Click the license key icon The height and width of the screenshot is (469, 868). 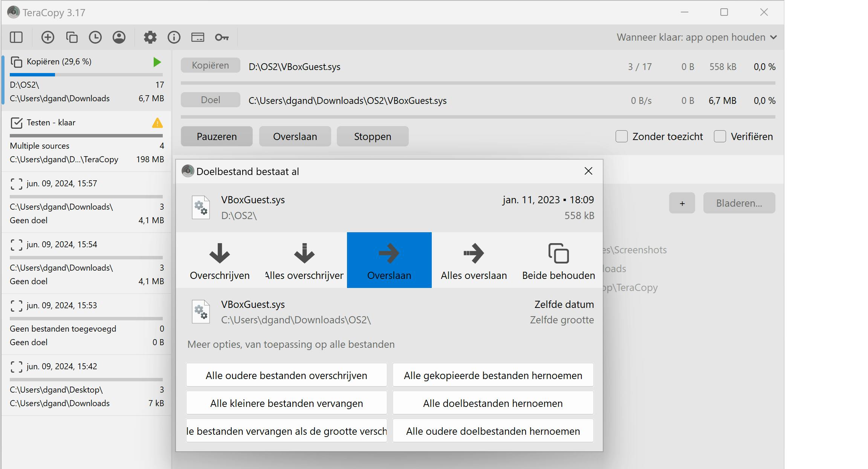[222, 37]
